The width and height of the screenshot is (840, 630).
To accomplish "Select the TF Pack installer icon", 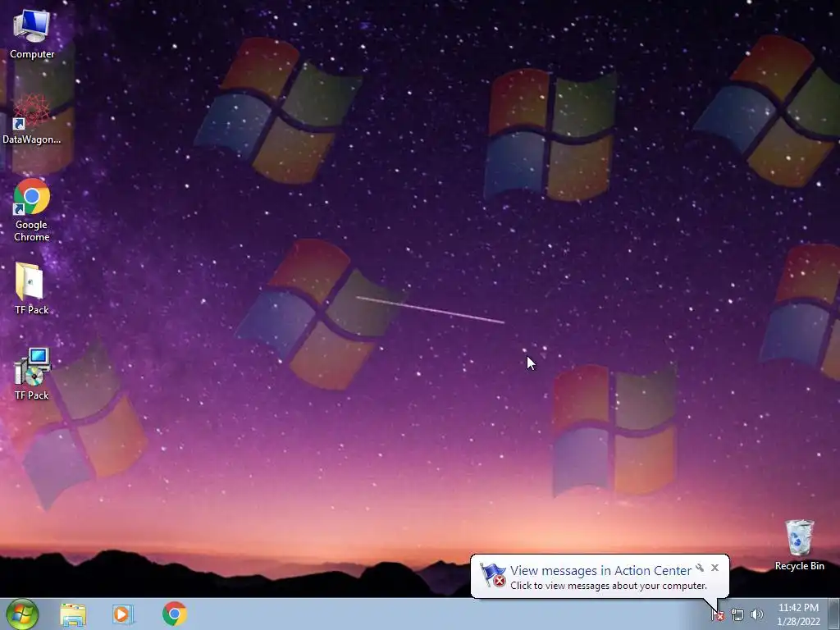I will (32, 374).
